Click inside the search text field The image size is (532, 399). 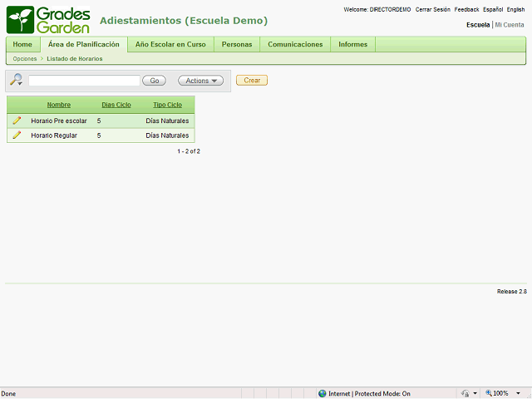tap(84, 81)
